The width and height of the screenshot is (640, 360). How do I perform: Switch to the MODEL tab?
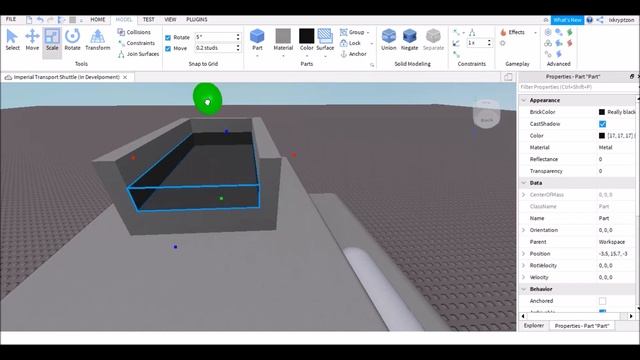tap(124, 20)
